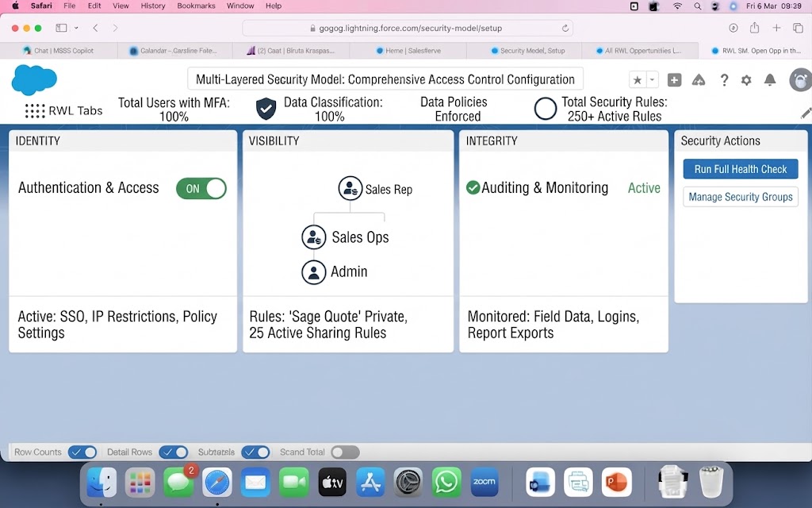Open the user profile avatar
This screenshot has width=812, height=508.
tap(801, 80)
